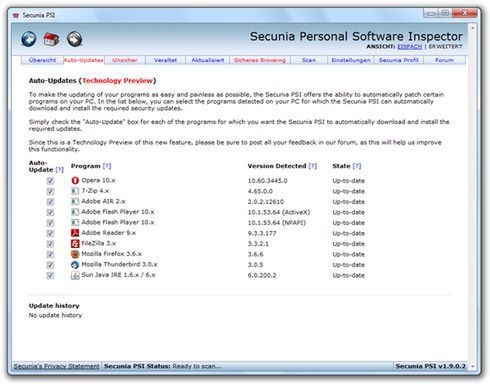The width and height of the screenshot is (490, 384).
Task: Click the Secunia PSI v1.9.0.2 version label
Action: (430, 366)
